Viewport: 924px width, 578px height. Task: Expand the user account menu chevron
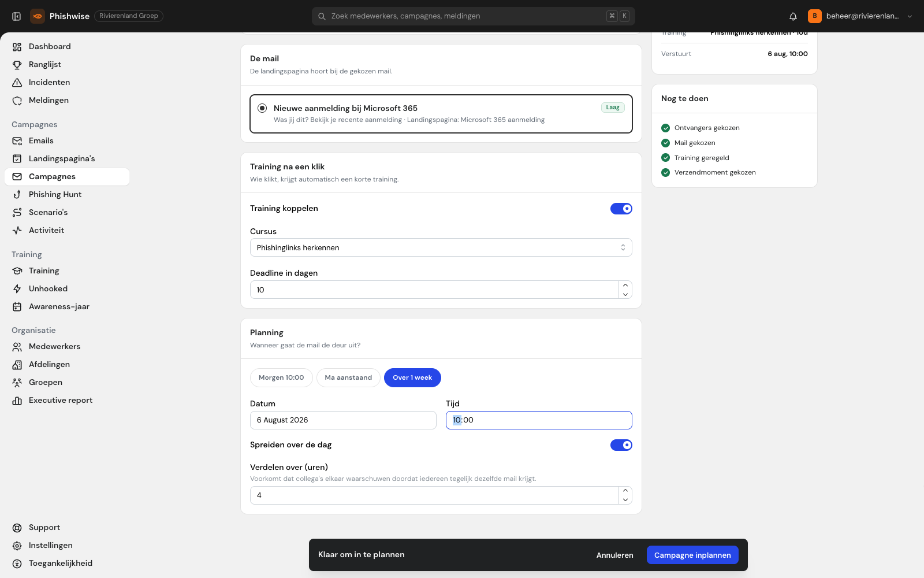pos(910,16)
